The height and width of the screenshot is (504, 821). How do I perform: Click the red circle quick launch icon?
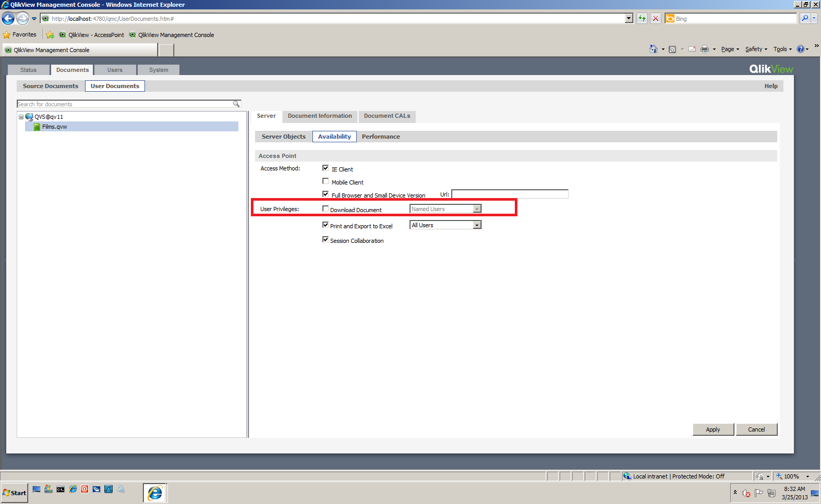point(84,489)
